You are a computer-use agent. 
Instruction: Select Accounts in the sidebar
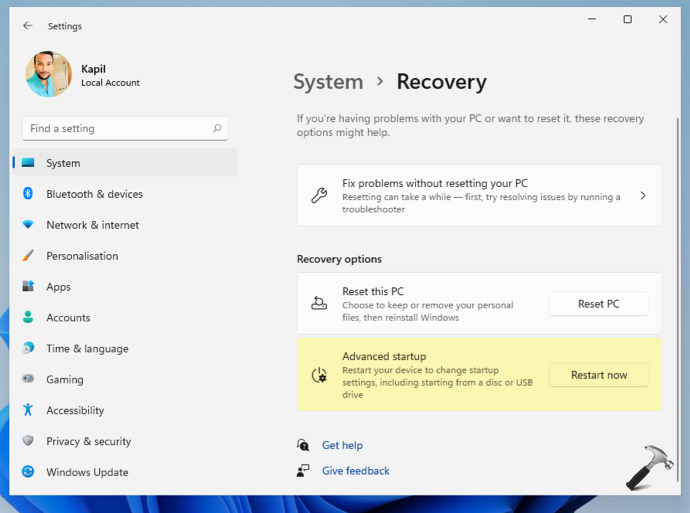tap(68, 318)
